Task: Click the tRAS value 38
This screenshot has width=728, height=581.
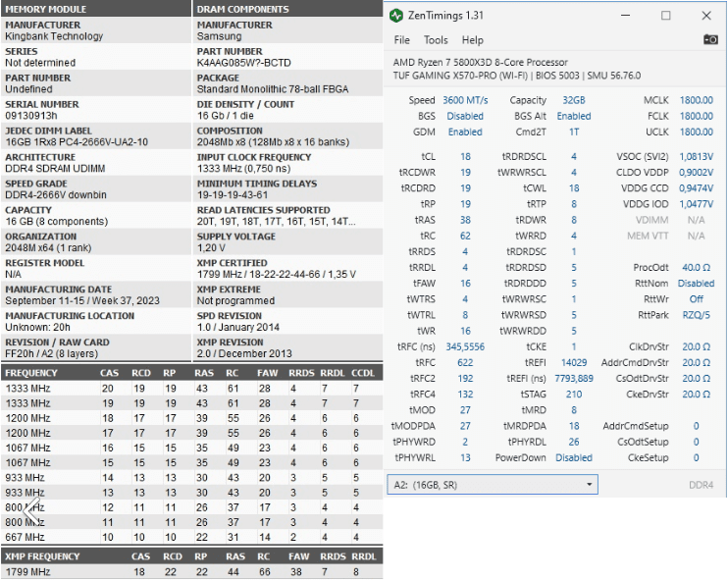Action: coord(465,220)
